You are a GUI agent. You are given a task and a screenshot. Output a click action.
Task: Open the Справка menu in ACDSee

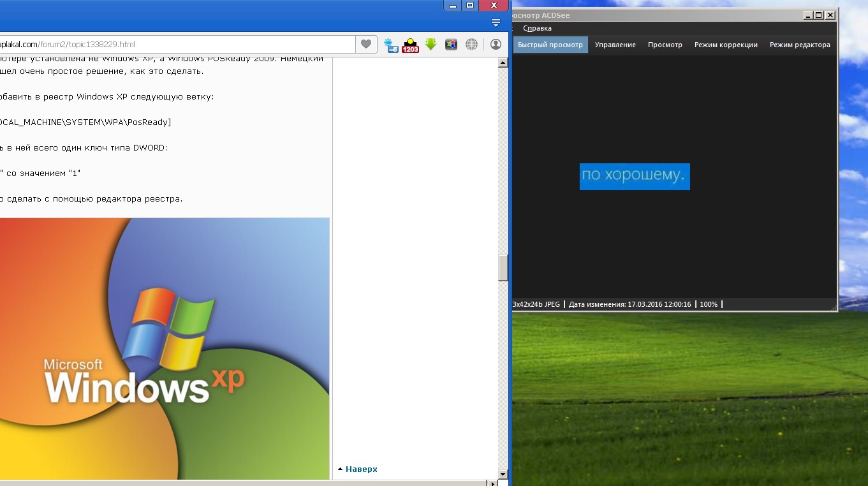tap(537, 28)
